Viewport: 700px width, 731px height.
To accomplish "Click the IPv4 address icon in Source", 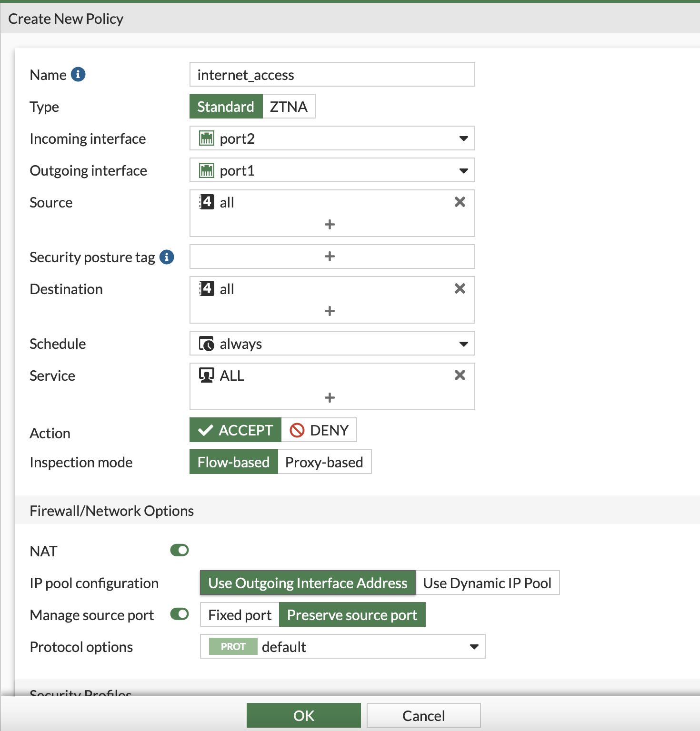I will coord(206,202).
